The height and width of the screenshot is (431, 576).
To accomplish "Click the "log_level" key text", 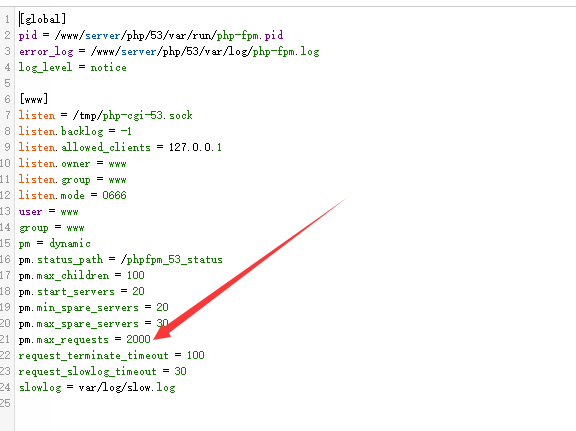I will [45, 67].
